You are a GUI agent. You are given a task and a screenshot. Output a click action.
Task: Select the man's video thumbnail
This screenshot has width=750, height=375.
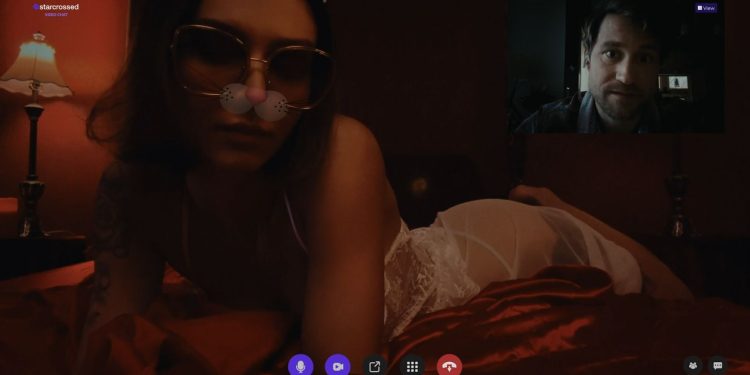[616, 66]
